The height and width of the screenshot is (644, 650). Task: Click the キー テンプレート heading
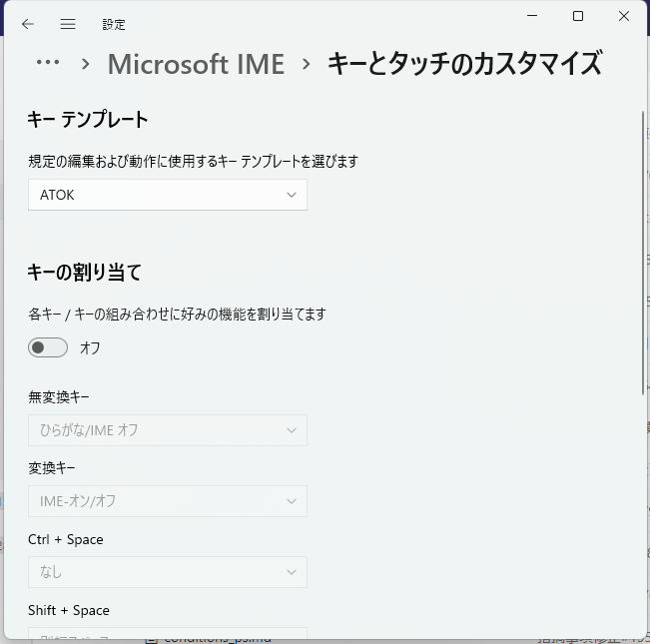[x=88, y=120]
